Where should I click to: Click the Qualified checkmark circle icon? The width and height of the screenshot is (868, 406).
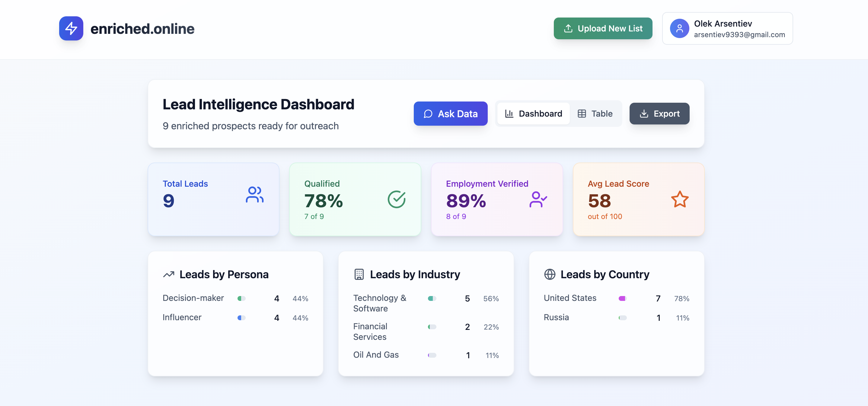pos(396,199)
